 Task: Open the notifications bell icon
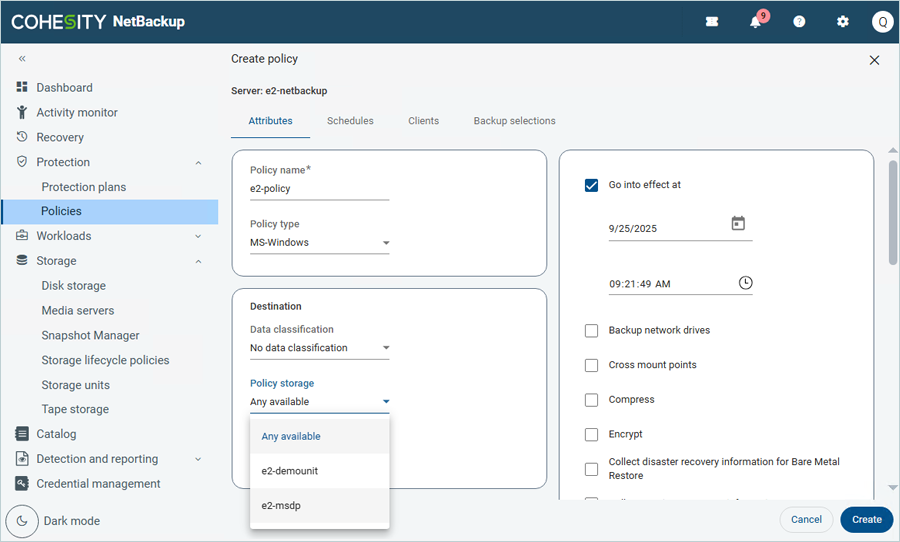point(756,22)
